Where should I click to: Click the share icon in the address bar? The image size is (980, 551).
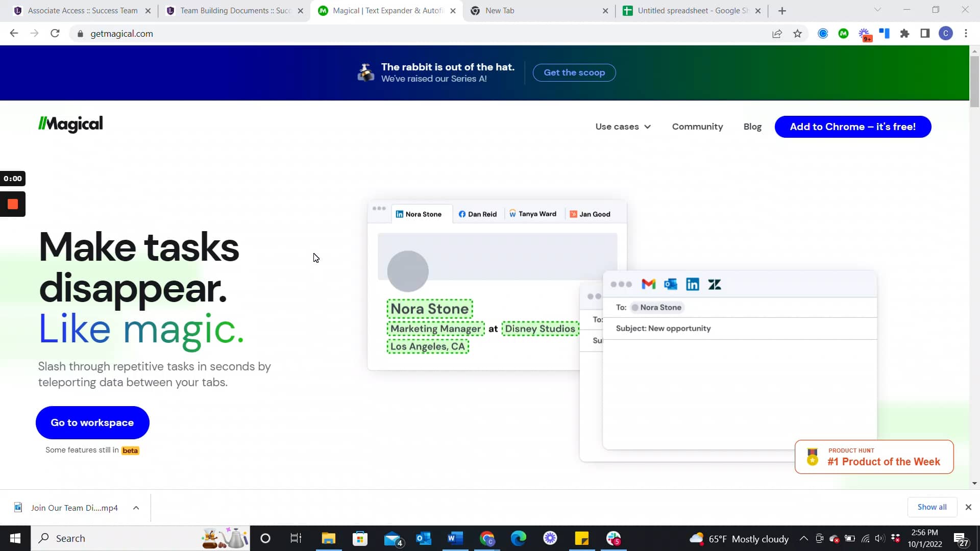tap(777, 33)
